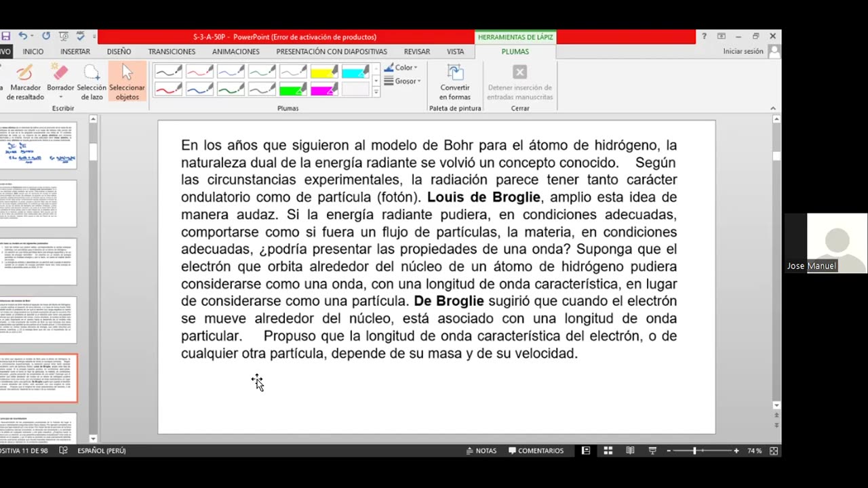Select the first slide thumbnail with blue handwriting
The height and width of the screenshot is (488, 868).
tap(38, 145)
